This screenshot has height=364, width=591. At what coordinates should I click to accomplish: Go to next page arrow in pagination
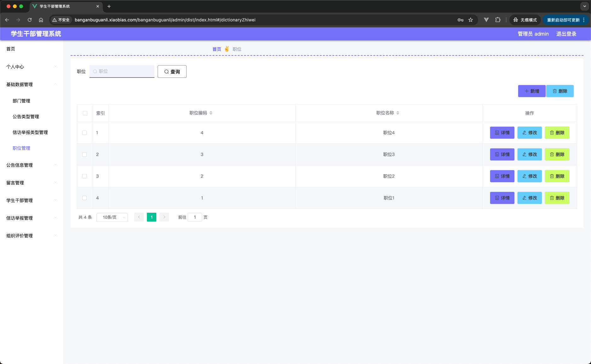point(164,217)
